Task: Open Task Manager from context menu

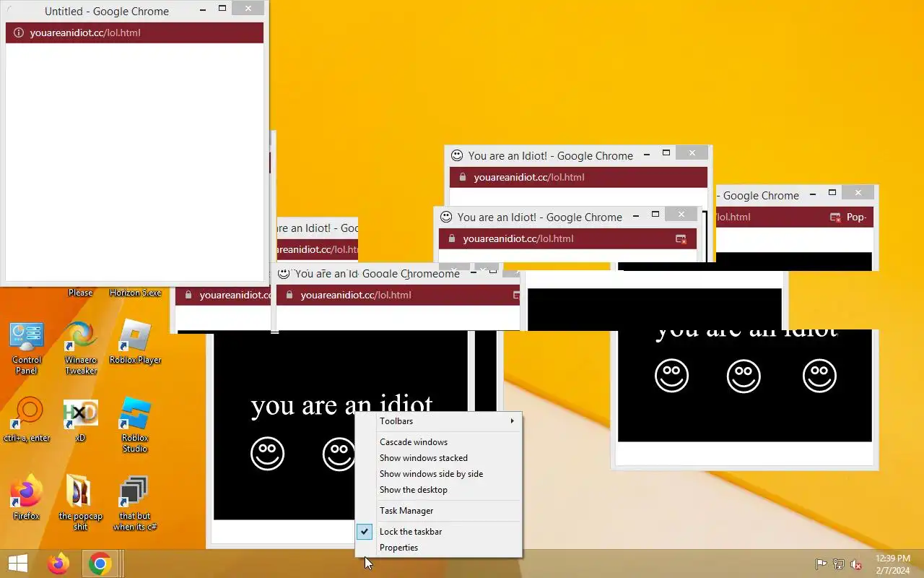Action: tap(439, 511)
